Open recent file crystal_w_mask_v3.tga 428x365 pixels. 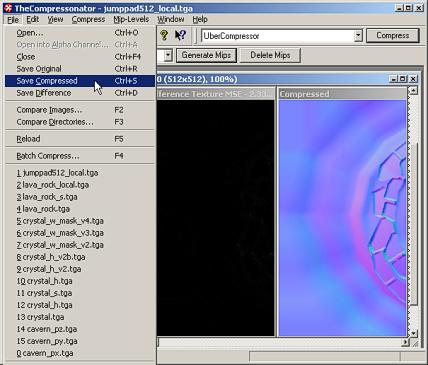click(x=80, y=233)
